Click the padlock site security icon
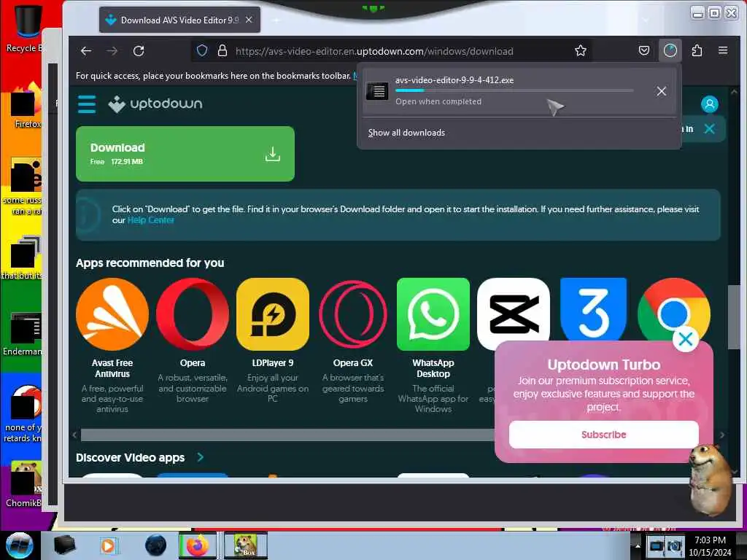747x560 pixels. pyautogui.click(x=222, y=50)
